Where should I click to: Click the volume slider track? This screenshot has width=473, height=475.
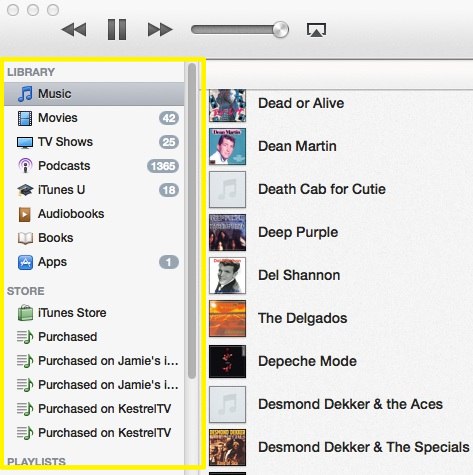(x=232, y=30)
